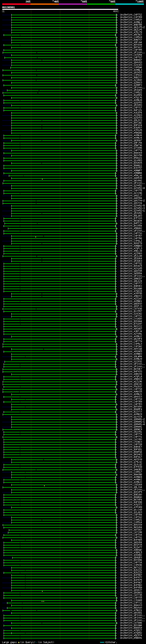Click the UniRef100_B0FM59 label
Viewport: 146px width, 644px height.
tap(131, 588)
